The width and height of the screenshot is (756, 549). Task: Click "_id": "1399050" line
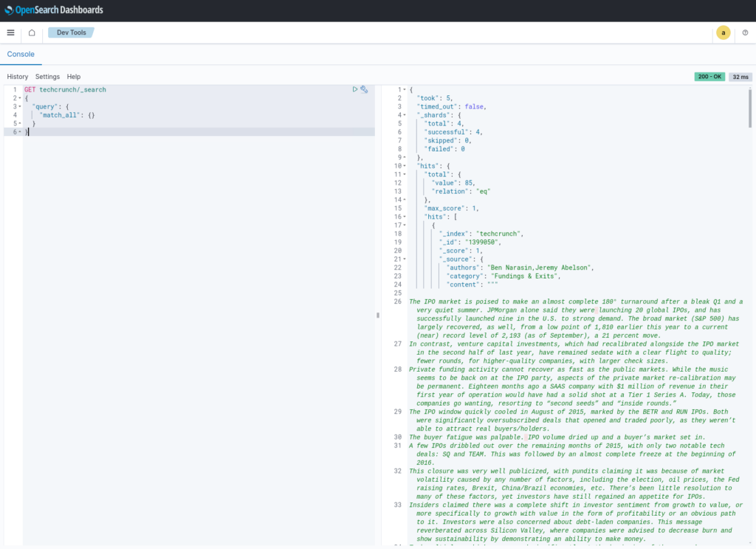(x=470, y=242)
